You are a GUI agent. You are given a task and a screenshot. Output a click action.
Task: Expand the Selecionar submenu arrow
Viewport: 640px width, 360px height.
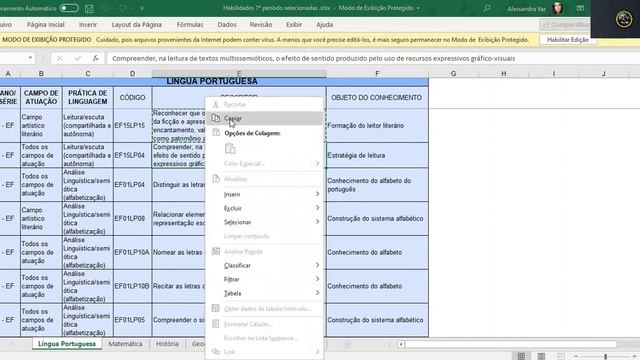(317, 222)
